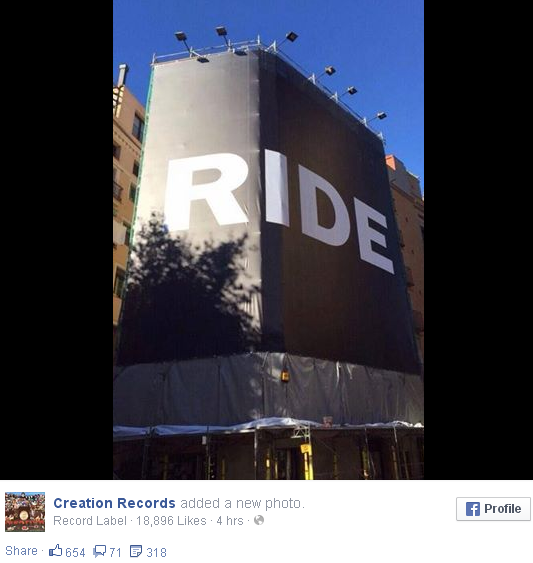The image size is (533, 563).
Task: Click the 71 comments count
Action: pyautogui.click(x=115, y=552)
